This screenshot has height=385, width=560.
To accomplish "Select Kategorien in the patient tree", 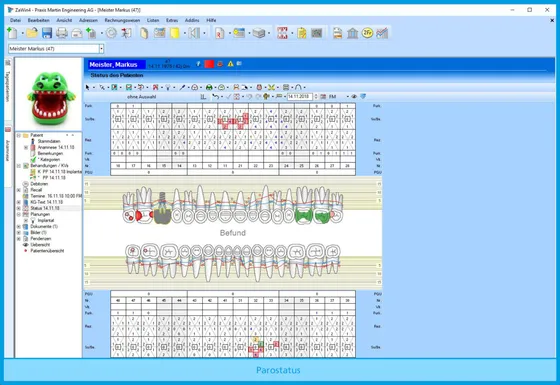I will [50, 159].
